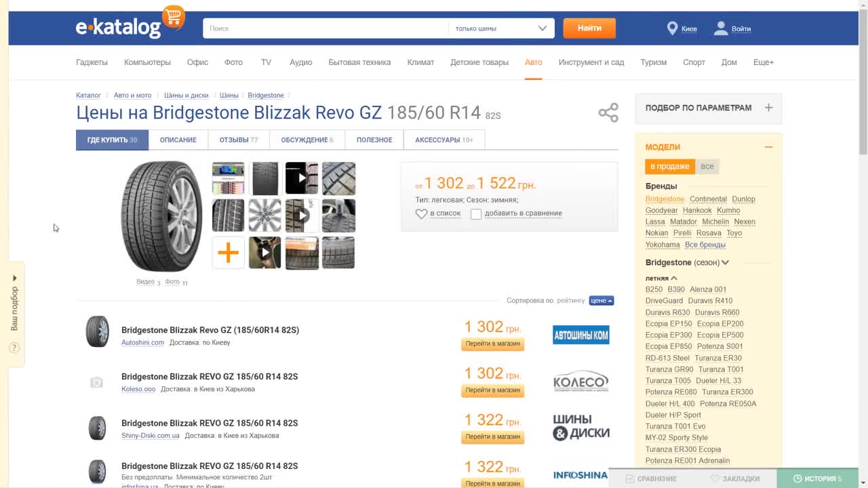
Task: Play the video thumbnail in the middle gallery row
Action: [302, 216]
